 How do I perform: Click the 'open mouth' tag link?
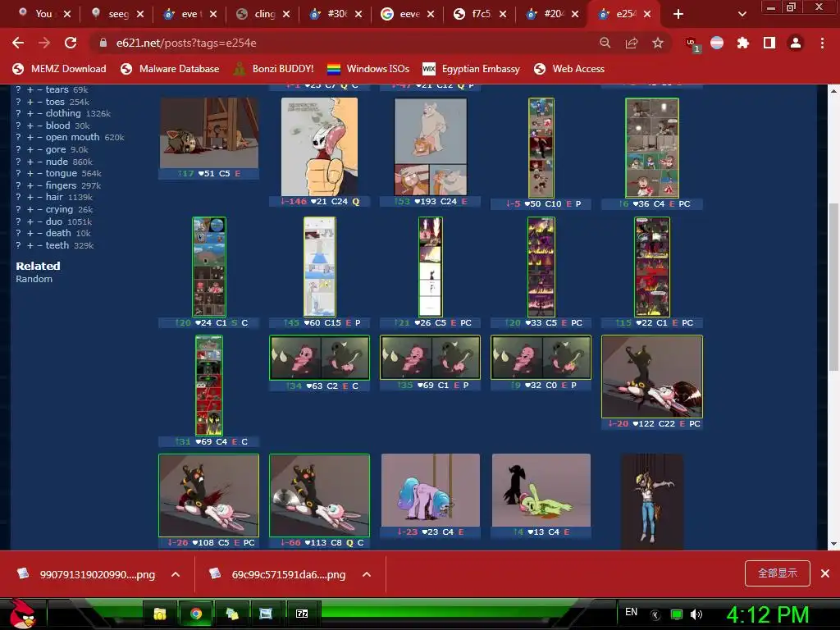point(72,137)
